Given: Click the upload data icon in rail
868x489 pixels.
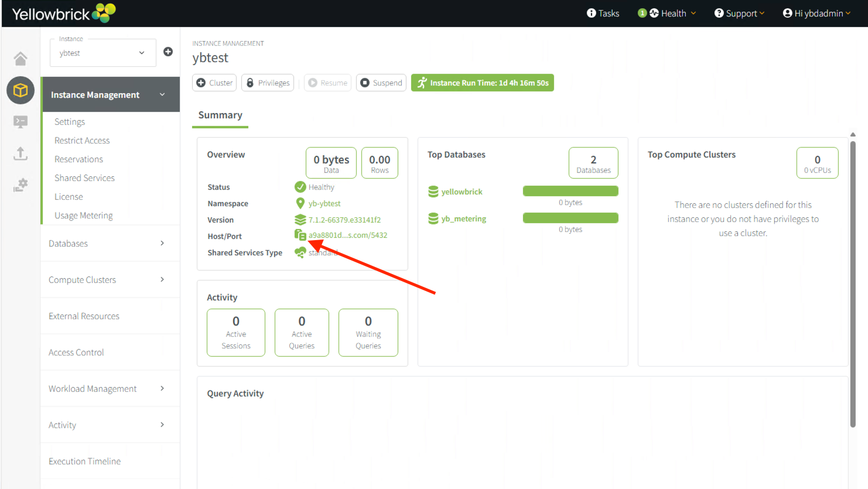Looking at the screenshot, I should (20, 153).
